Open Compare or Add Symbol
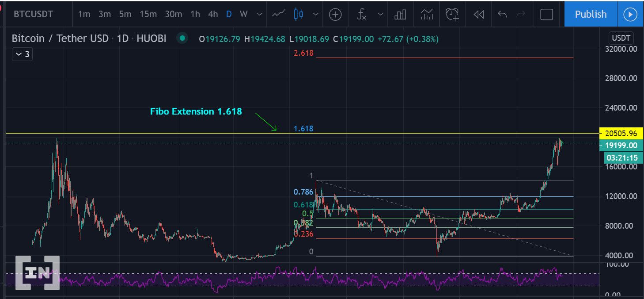The width and height of the screenshot is (644, 299). tap(335, 15)
